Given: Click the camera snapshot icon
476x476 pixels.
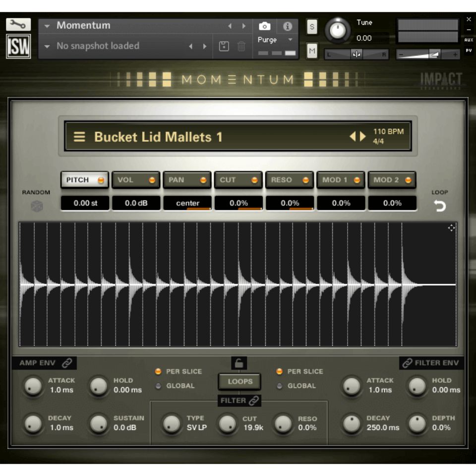Looking at the screenshot, I should point(265,26).
